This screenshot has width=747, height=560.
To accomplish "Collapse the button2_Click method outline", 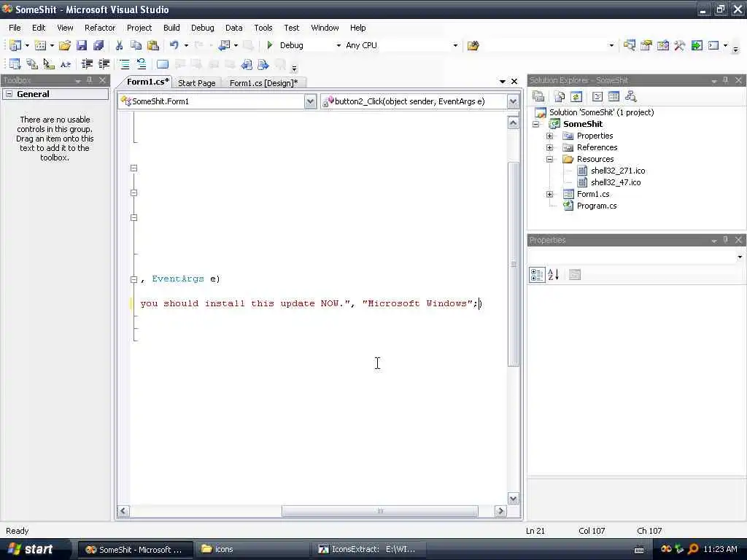I will click(x=134, y=279).
